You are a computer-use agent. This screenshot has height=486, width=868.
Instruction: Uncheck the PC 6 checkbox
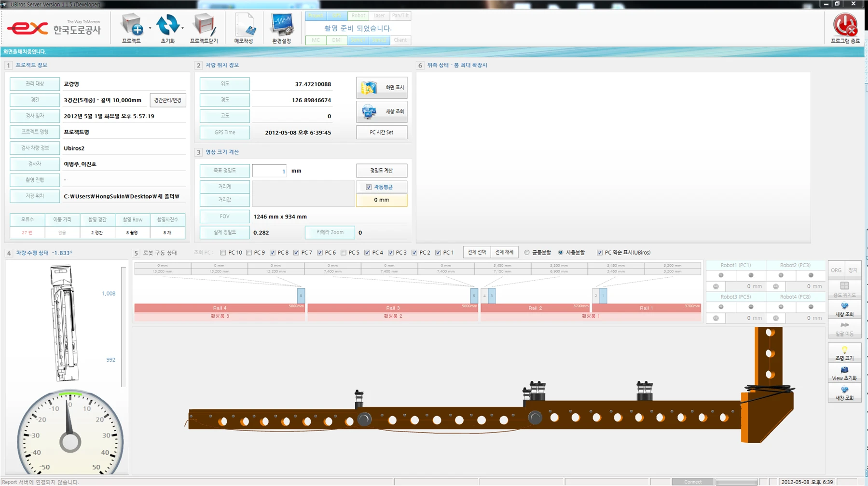click(320, 253)
